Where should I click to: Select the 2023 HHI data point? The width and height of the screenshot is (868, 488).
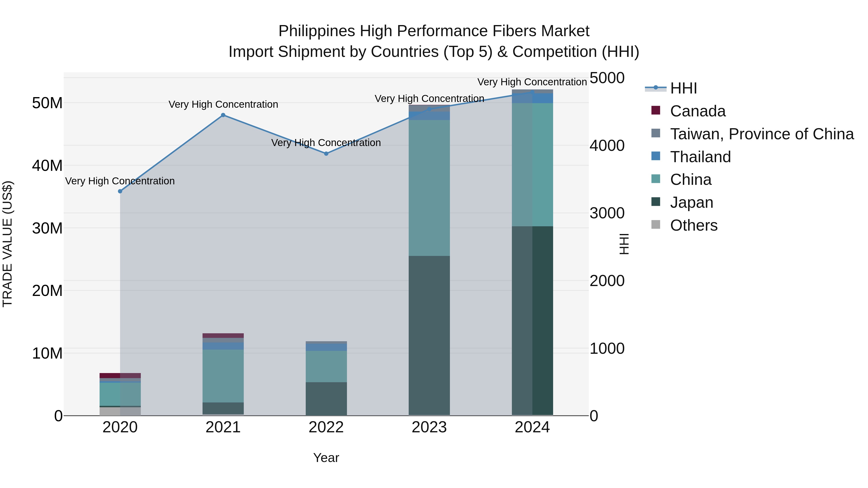(429, 109)
